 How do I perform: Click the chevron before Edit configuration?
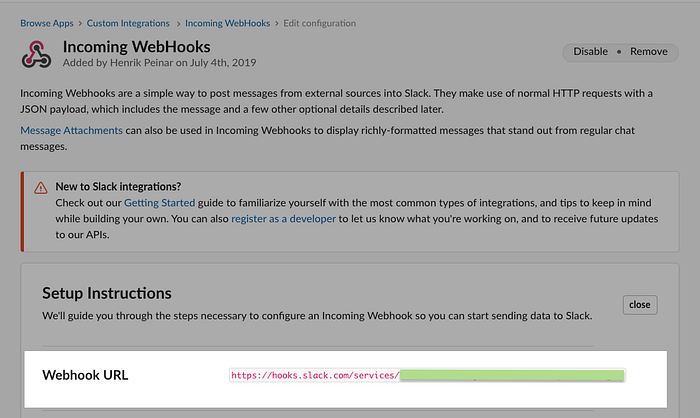point(277,23)
